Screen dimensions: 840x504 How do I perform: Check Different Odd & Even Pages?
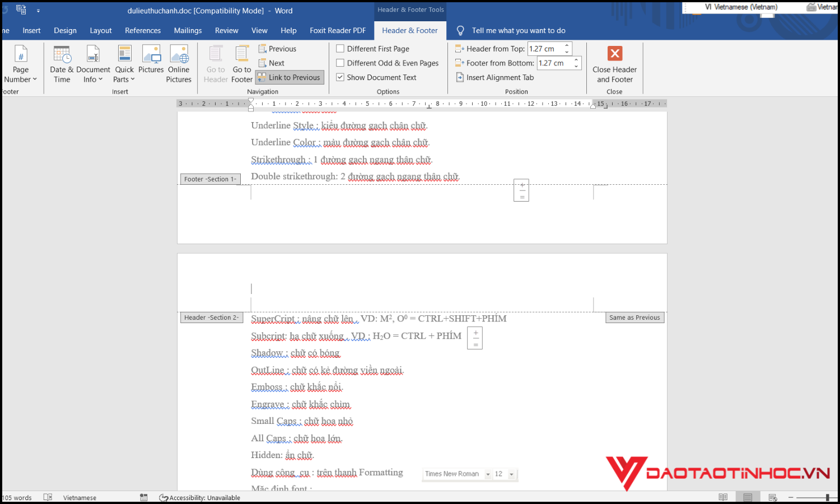point(340,63)
